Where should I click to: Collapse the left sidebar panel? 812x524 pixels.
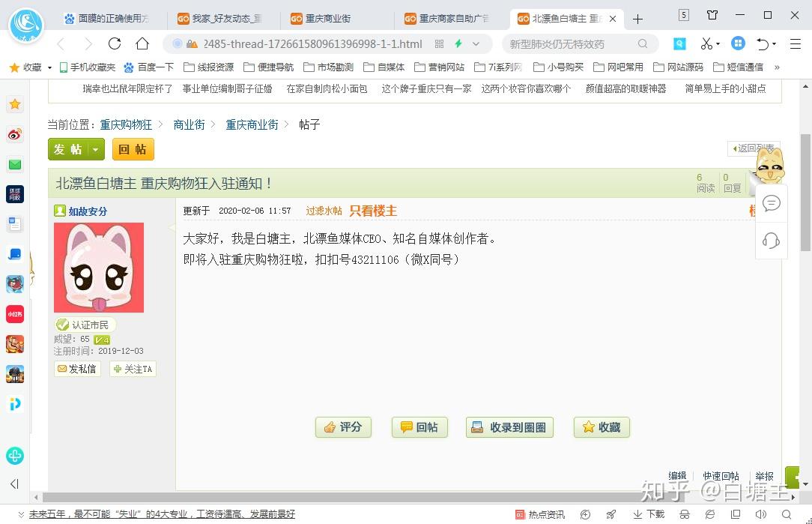(x=14, y=484)
